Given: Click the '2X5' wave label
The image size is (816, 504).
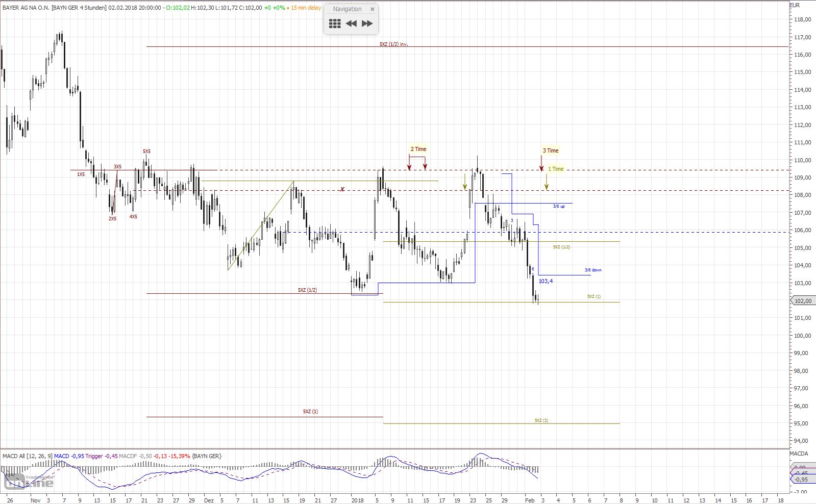Looking at the screenshot, I should click(112, 219).
